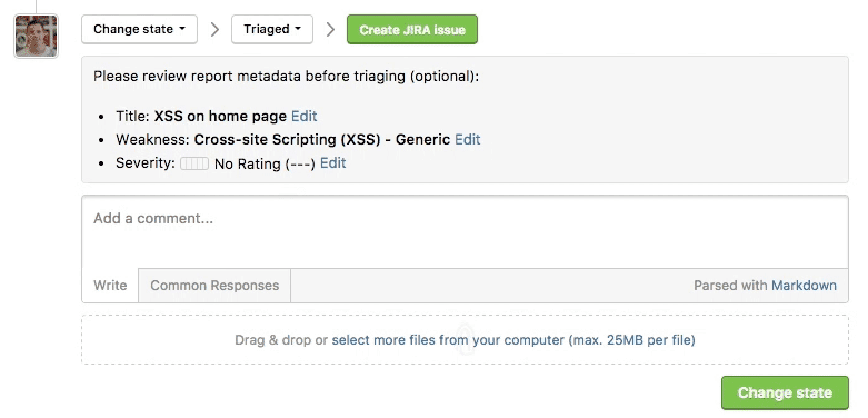Expand the Triaged dropdown

click(272, 29)
